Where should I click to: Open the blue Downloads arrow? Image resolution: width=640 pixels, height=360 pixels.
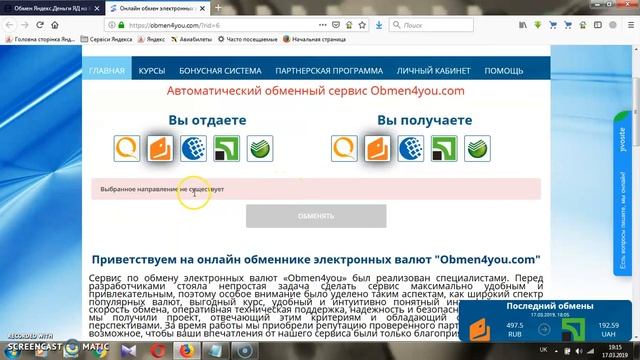point(379,25)
